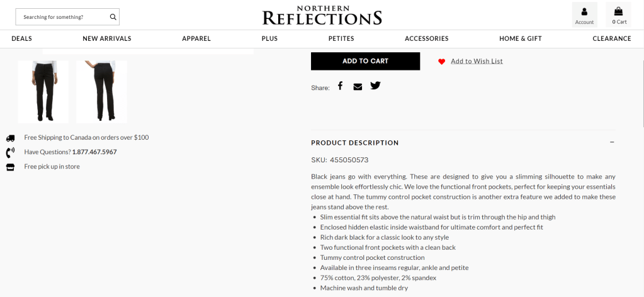Image resolution: width=644 pixels, height=297 pixels.
Task: Click the search magnifier icon
Action: (x=113, y=17)
